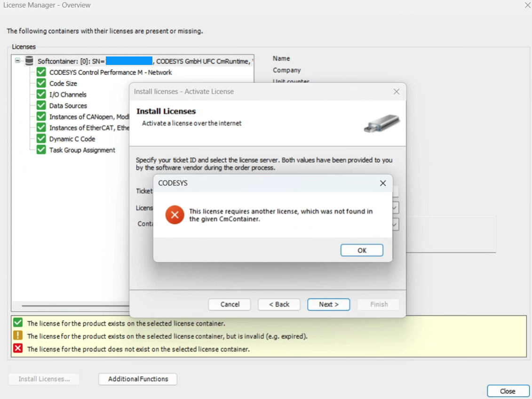Open the container dropdown arrow
The height and width of the screenshot is (399, 532).
(x=395, y=224)
